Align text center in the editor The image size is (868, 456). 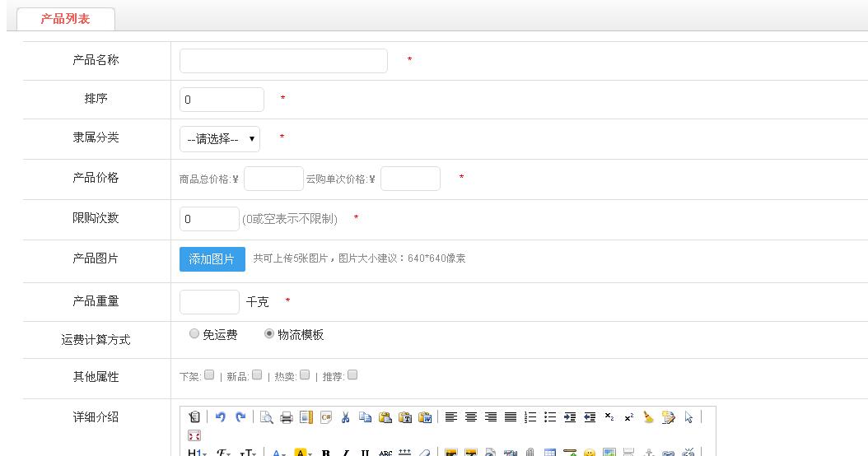471,417
